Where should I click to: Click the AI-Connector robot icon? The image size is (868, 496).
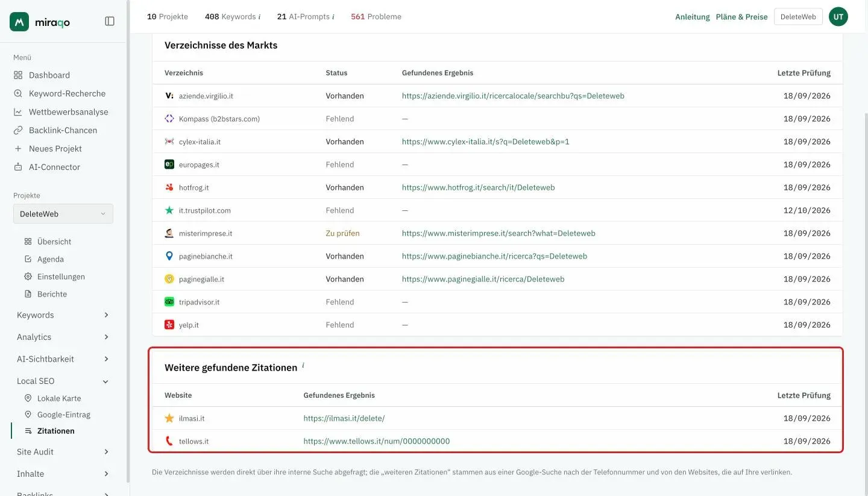18,167
